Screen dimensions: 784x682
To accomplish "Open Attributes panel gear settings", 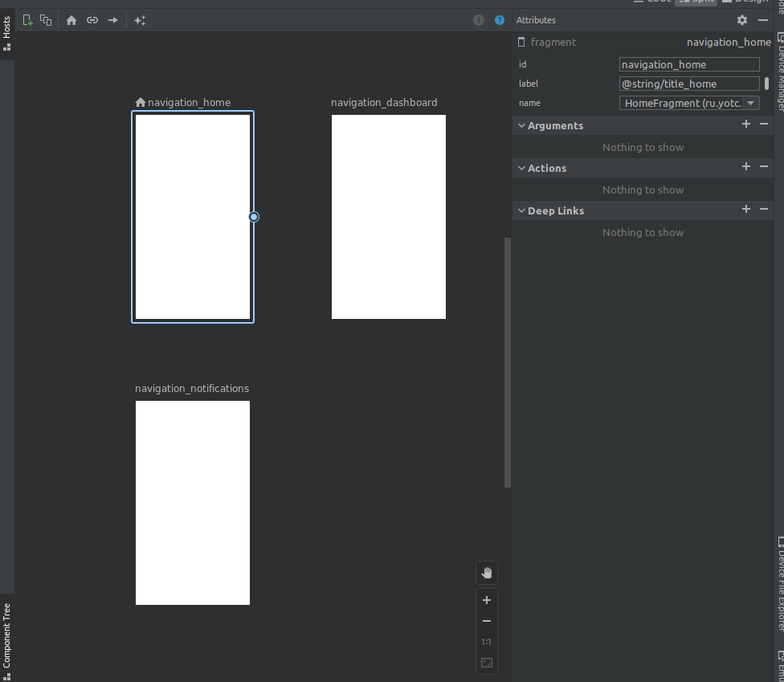I will (742, 20).
